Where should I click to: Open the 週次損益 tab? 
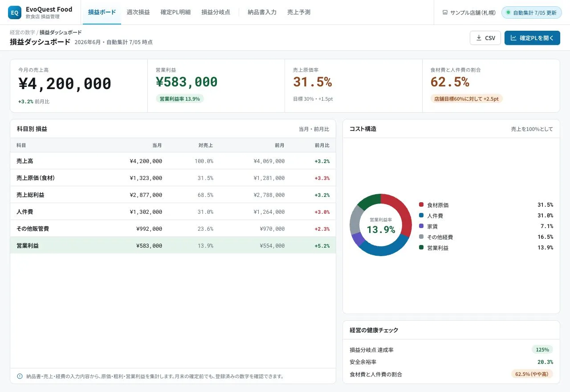coord(138,12)
